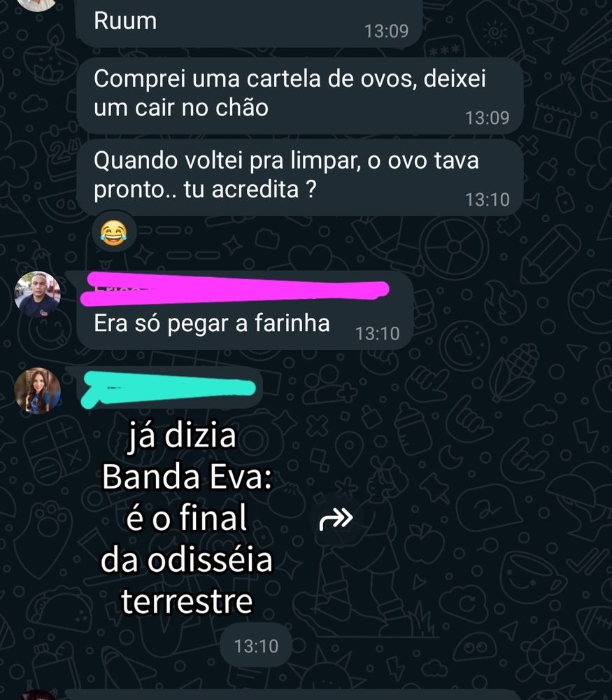Select the 'Ruum' message bubble
Screen dimensions: 612x700
click(250, 23)
